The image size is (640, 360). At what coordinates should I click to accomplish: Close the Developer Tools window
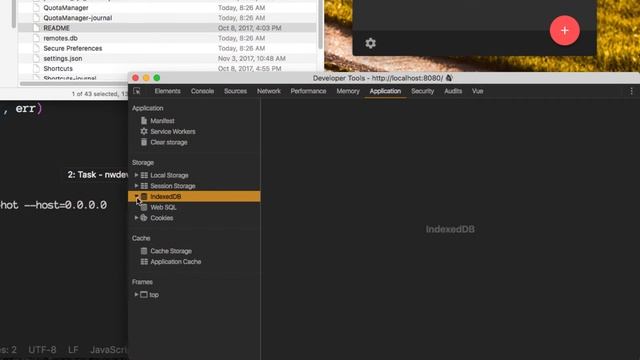[136, 78]
